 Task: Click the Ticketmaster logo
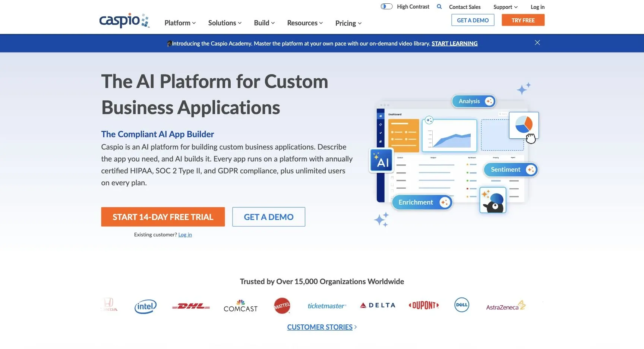pos(327,306)
